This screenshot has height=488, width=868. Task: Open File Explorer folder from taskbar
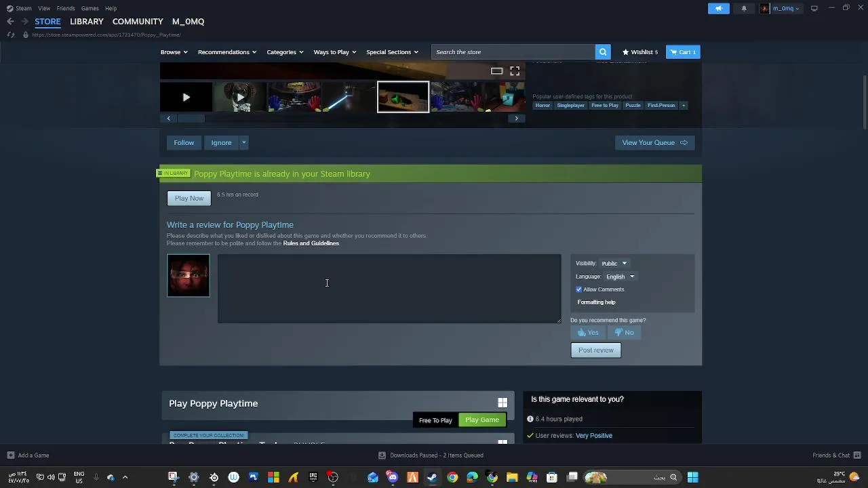click(512, 477)
